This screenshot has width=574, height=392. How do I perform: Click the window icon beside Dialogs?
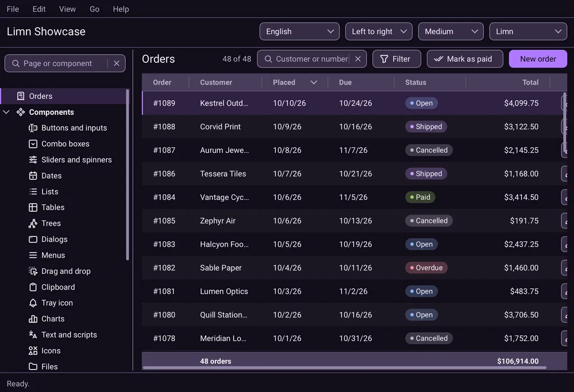33,240
